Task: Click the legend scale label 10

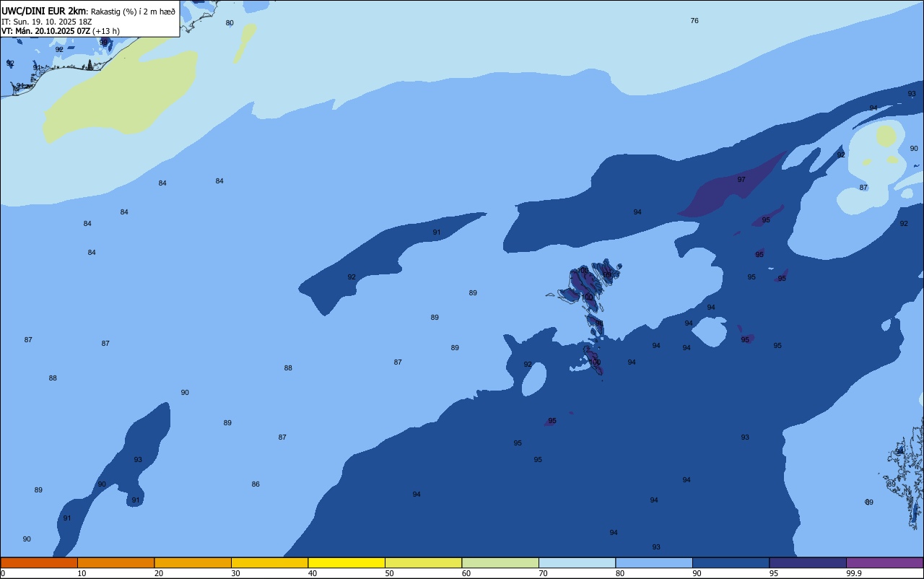Action: pyautogui.click(x=82, y=573)
